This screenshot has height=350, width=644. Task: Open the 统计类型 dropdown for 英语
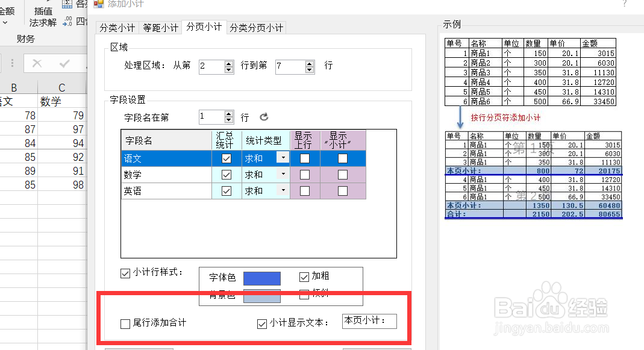[x=283, y=190]
